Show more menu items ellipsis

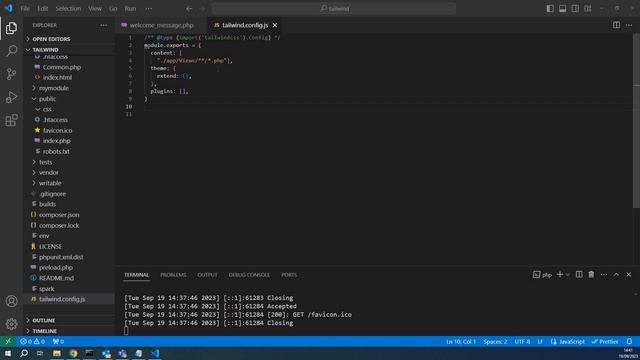[x=149, y=9]
